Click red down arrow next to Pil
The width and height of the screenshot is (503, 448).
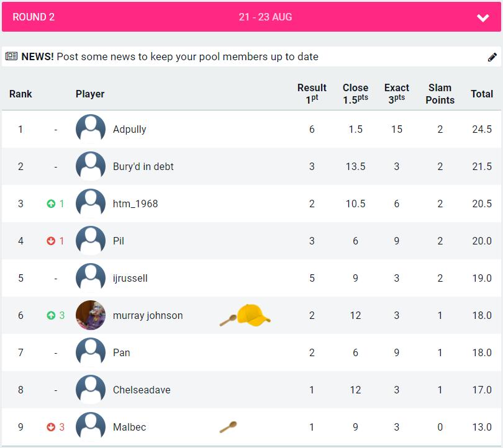[x=51, y=241]
